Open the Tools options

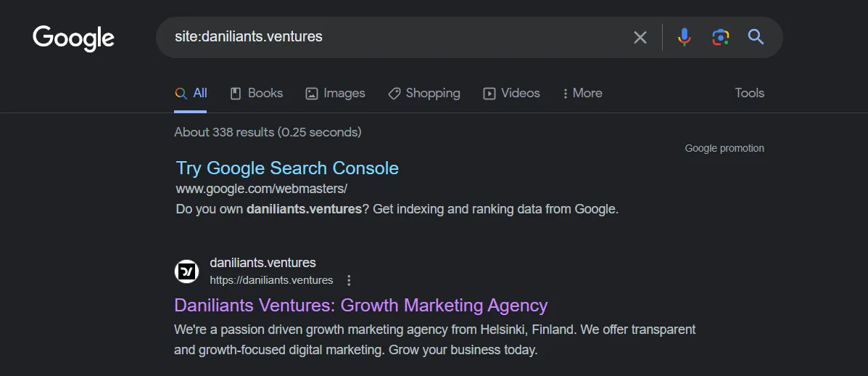click(750, 93)
